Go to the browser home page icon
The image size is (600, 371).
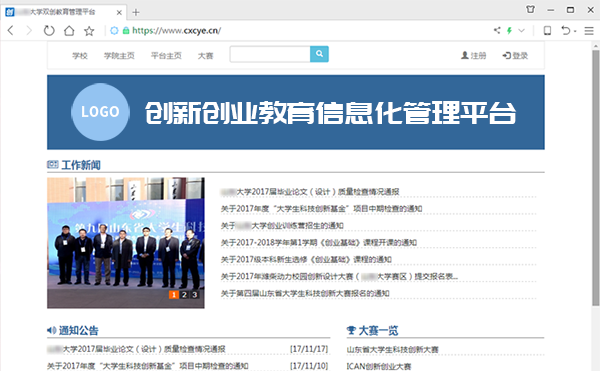pos(69,31)
